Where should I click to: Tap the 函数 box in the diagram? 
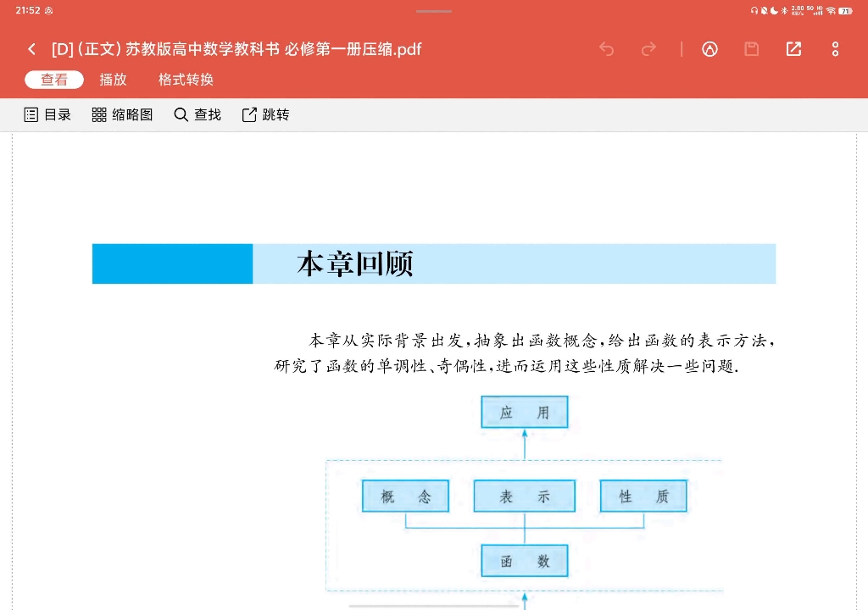click(x=524, y=560)
